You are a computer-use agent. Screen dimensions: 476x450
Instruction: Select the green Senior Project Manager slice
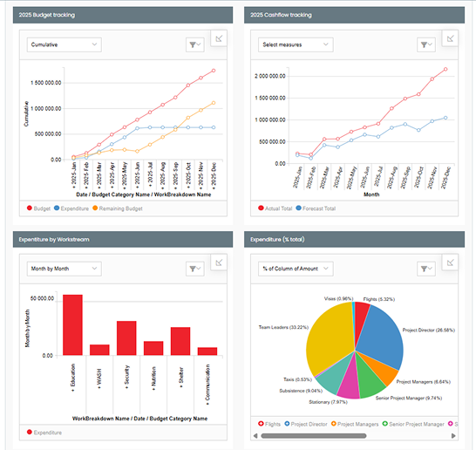point(370,382)
